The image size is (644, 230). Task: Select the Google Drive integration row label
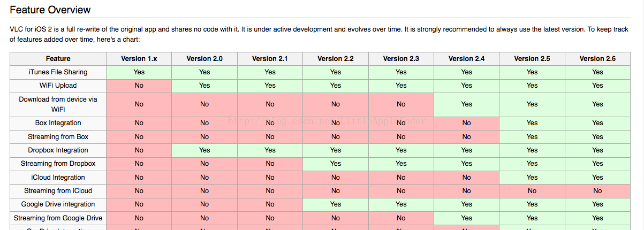58,204
